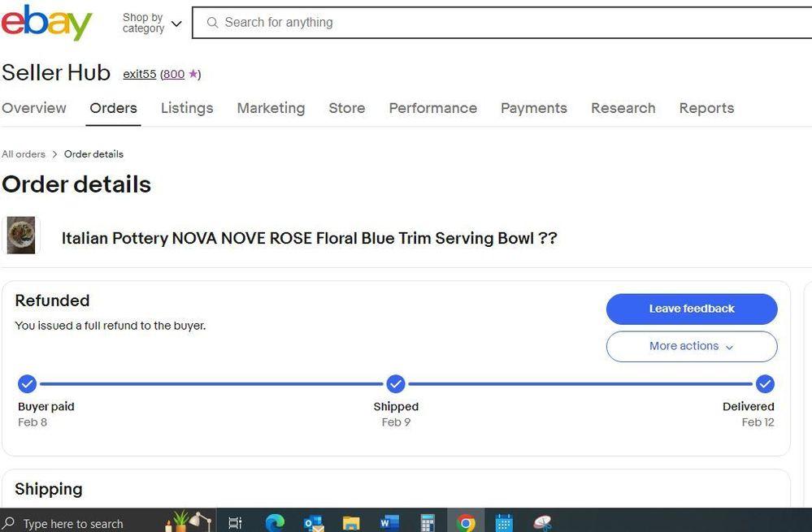Screen dimensions: 812x532
Task: Click the magnifier icon in eBay search
Action: (x=212, y=23)
